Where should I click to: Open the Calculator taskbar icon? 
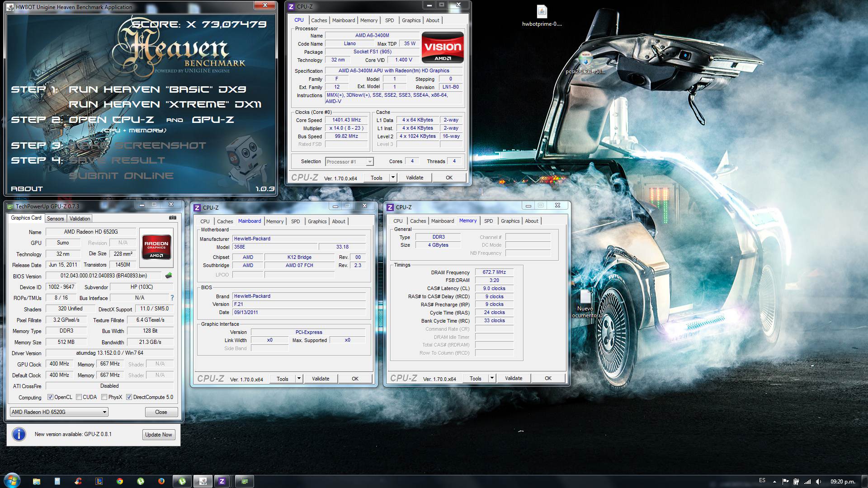coord(57,481)
